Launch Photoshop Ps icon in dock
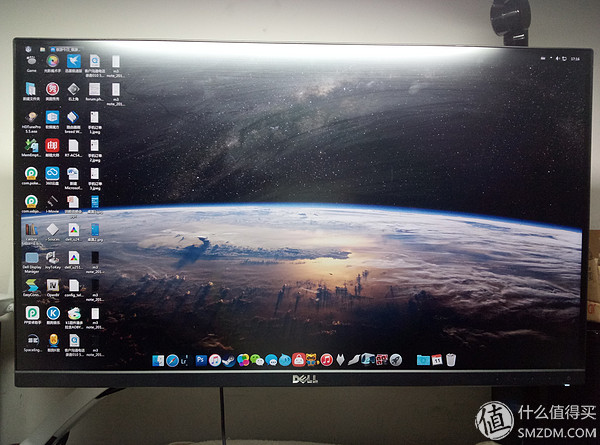 [201, 360]
